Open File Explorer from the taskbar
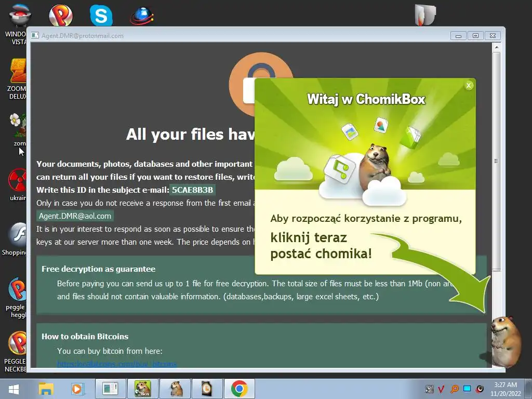 (46, 389)
